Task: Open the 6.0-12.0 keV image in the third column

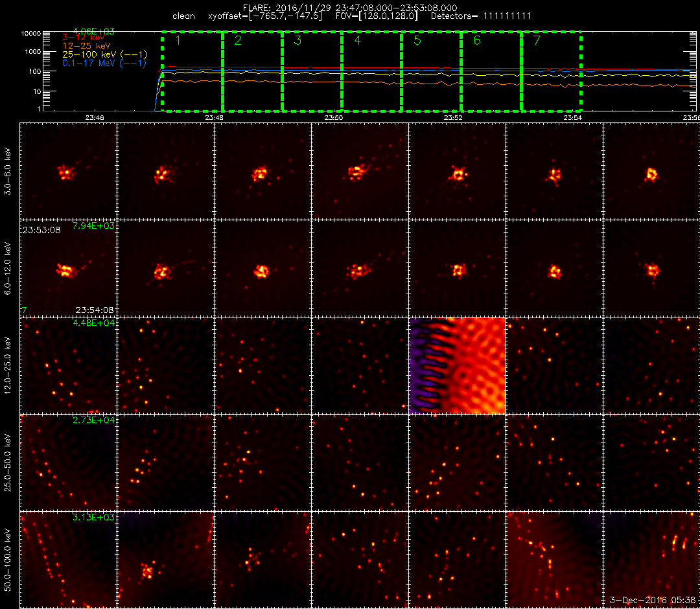Action: coord(262,269)
